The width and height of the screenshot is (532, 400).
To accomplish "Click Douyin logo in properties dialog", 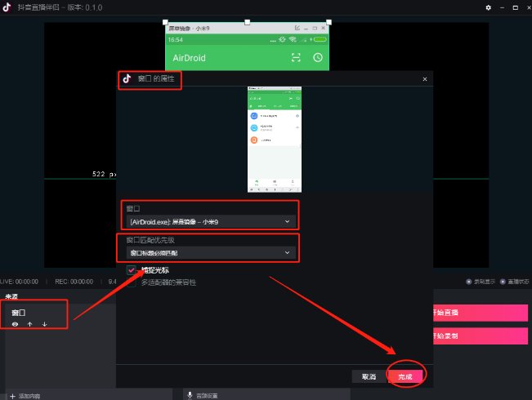I will point(127,79).
